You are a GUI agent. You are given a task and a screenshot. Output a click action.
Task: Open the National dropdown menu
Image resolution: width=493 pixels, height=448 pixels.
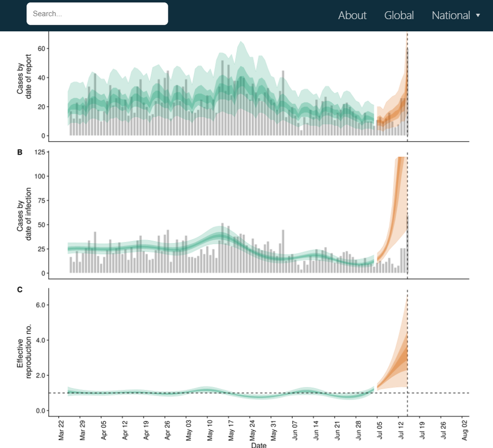pyautogui.click(x=456, y=15)
